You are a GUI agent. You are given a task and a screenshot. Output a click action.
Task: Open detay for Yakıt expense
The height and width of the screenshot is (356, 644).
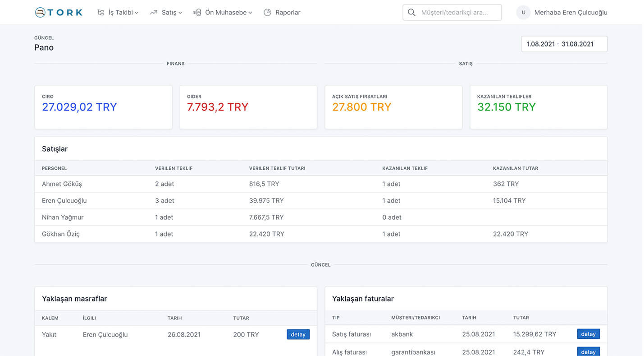298,334
